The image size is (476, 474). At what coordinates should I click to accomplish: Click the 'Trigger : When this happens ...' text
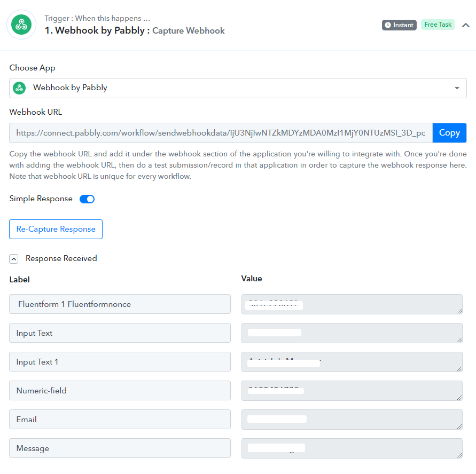97,18
